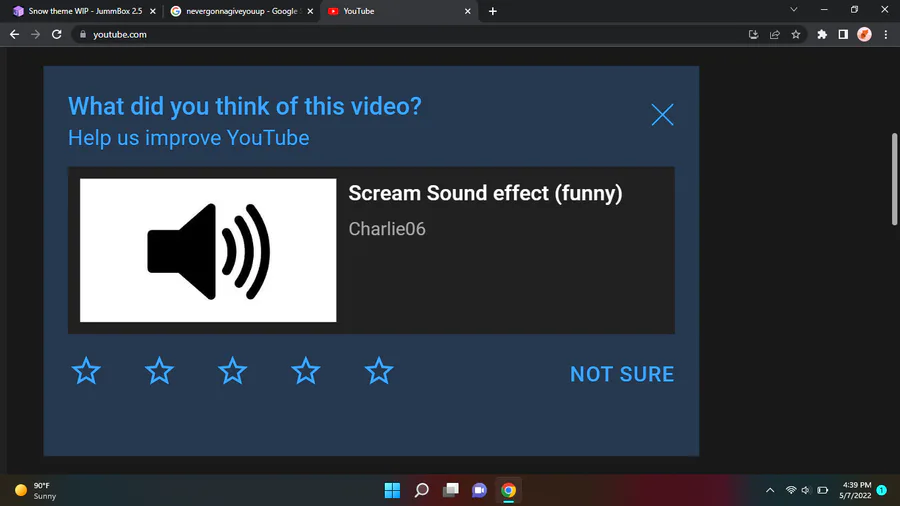Open the speaker icon video thumbnail
The image size is (900, 506).
pyautogui.click(x=208, y=250)
